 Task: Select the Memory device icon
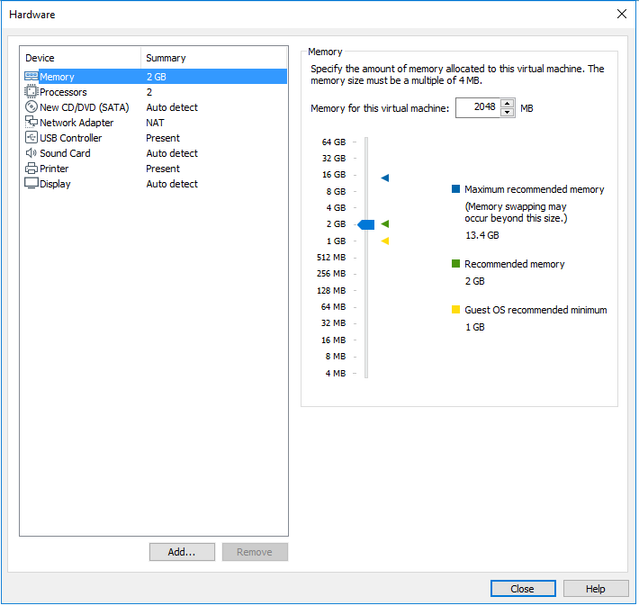point(31,76)
